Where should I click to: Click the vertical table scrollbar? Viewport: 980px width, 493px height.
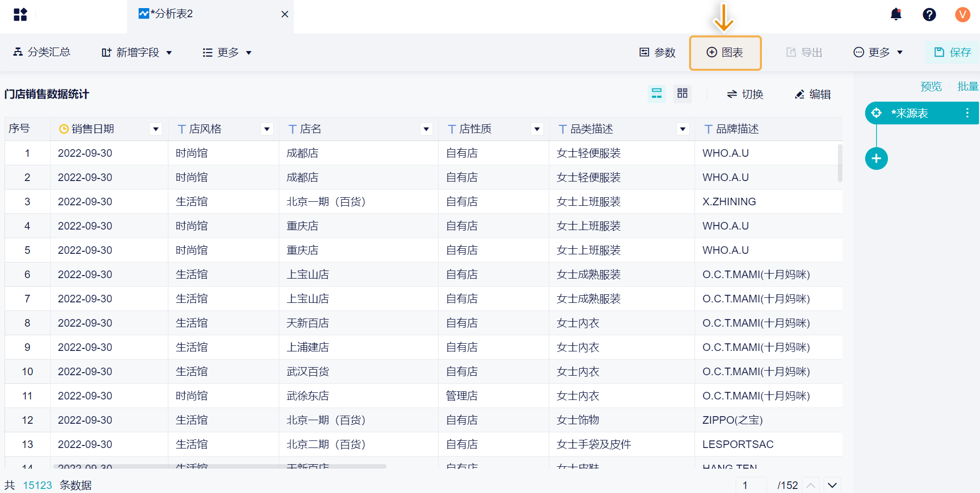840,163
